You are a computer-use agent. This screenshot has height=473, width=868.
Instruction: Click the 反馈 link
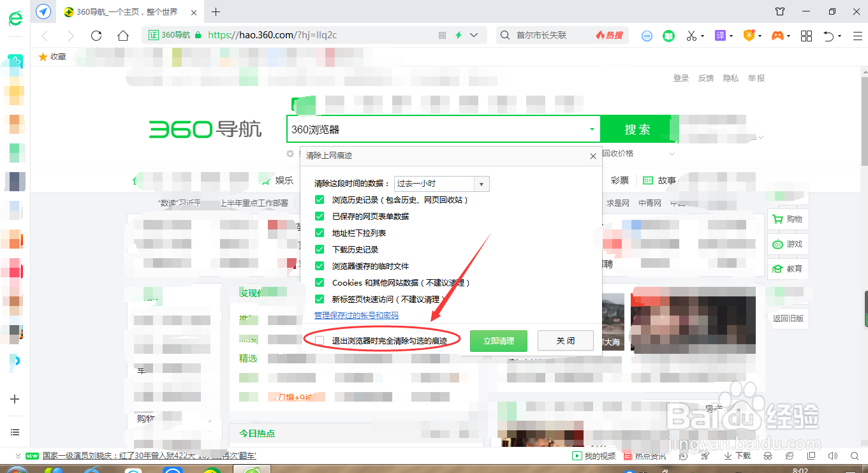(706, 78)
